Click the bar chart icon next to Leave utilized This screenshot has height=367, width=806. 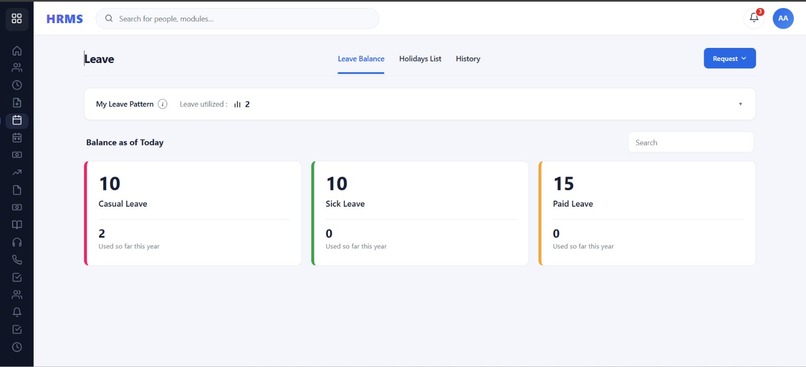(x=237, y=104)
